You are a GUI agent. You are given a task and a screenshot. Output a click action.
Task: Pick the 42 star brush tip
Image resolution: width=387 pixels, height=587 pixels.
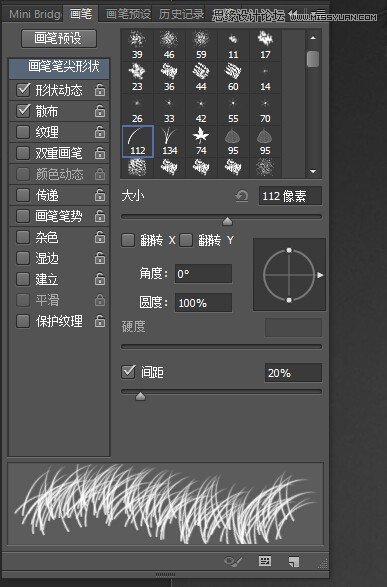[x=201, y=110]
